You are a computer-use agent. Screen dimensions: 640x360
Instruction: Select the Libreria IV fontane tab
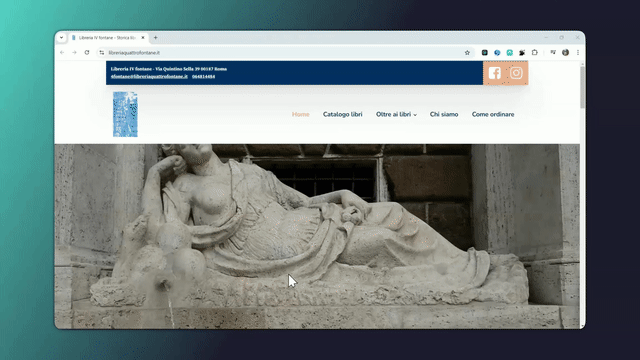108,38
